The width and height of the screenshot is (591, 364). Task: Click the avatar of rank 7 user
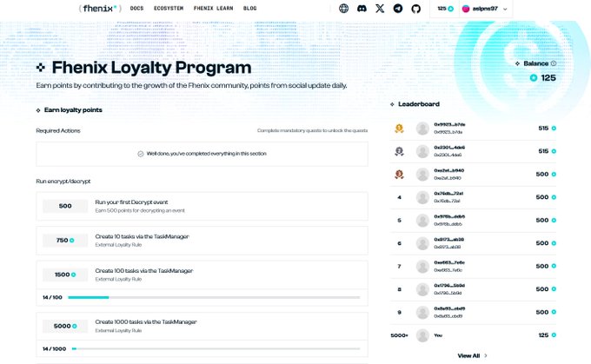coord(422,267)
